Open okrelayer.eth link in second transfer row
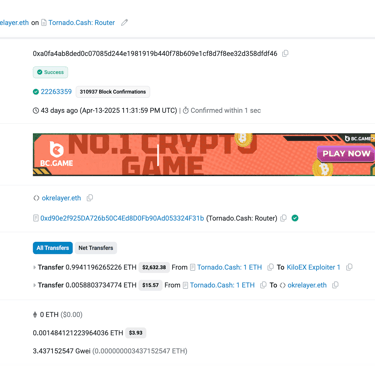The height and width of the screenshot is (366, 375). (307, 285)
